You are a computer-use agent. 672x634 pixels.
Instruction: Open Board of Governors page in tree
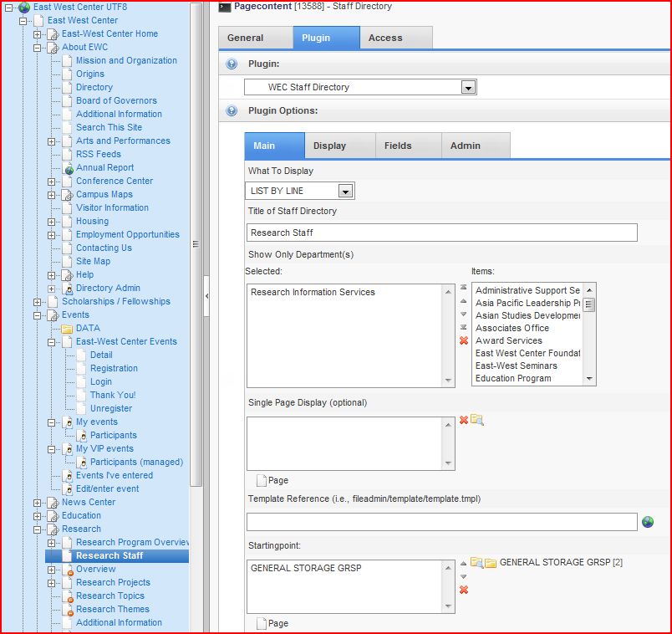(116, 100)
